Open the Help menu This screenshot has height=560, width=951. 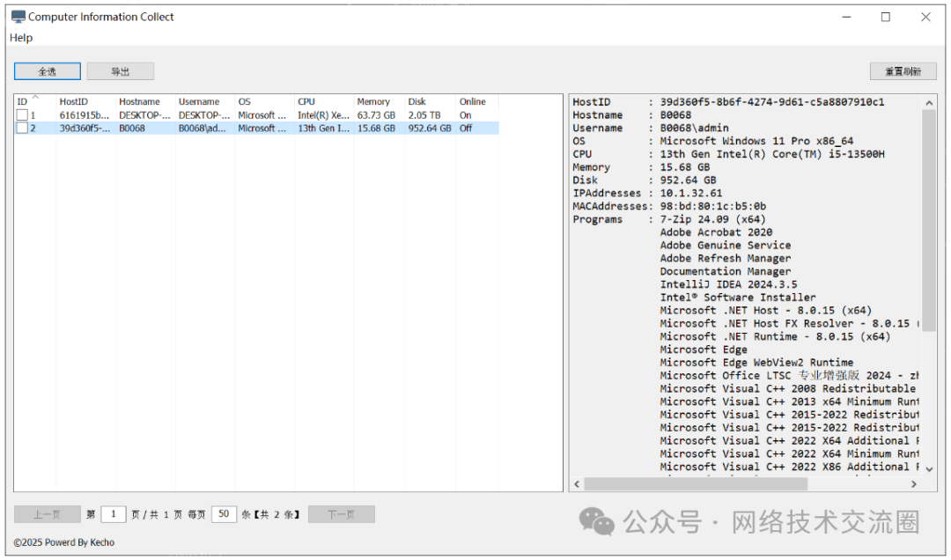click(21, 38)
